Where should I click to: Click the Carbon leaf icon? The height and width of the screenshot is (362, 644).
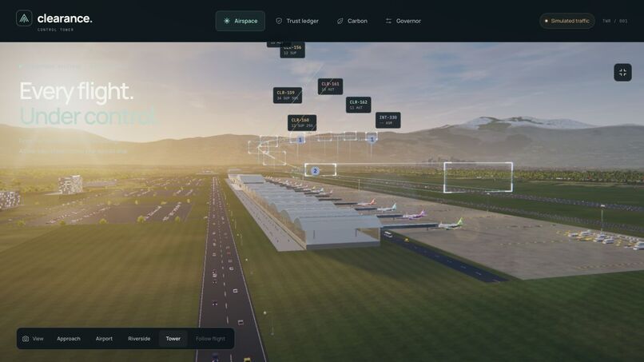click(x=340, y=21)
